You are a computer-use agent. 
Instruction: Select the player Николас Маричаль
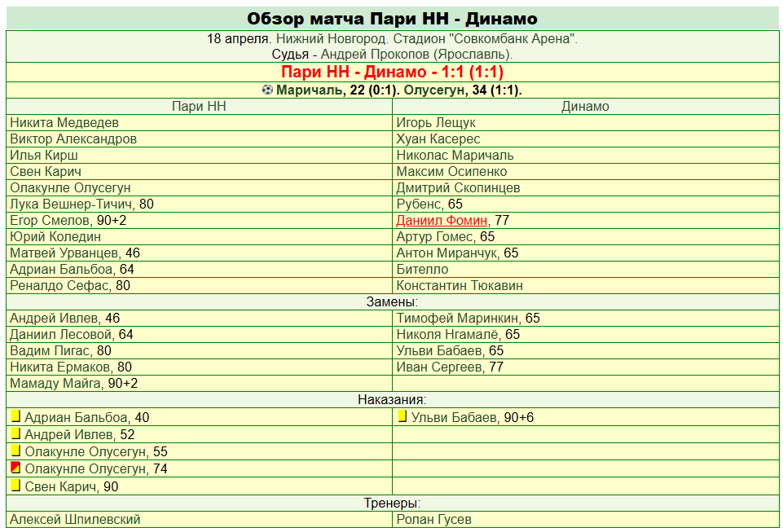[x=455, y=156]
